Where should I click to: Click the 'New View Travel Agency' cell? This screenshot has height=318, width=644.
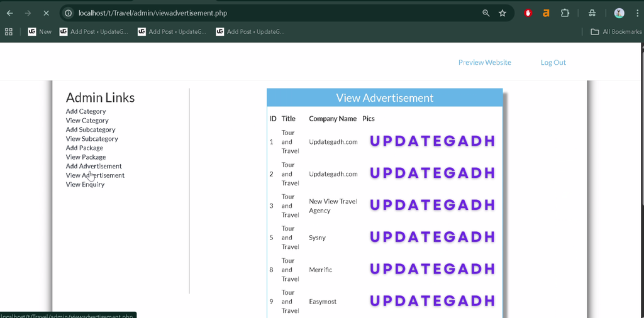pos(333,206)
